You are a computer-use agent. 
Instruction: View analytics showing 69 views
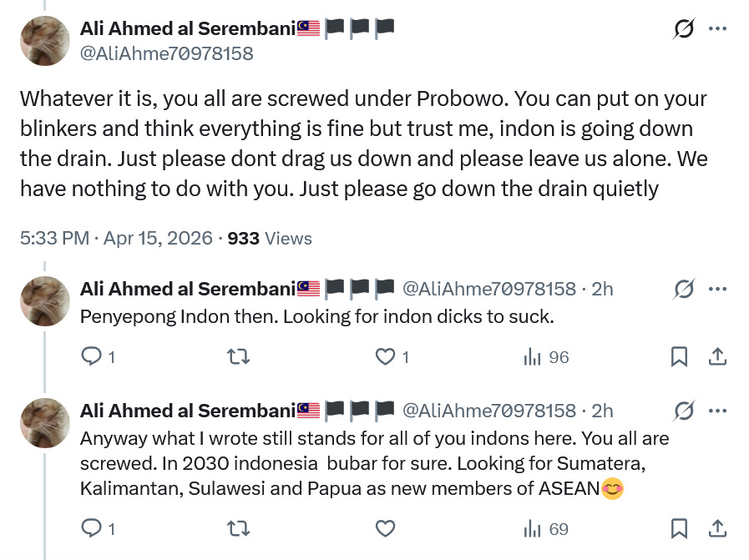(x=546, y=528)
